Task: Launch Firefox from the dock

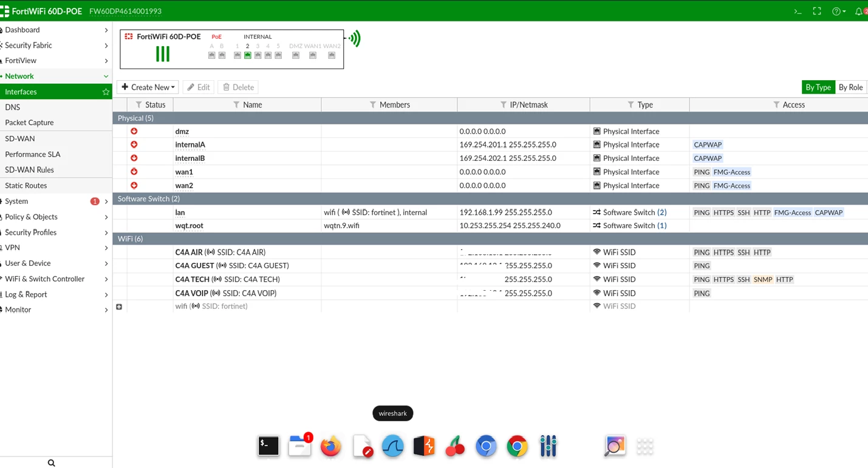Action: [331, 446]
